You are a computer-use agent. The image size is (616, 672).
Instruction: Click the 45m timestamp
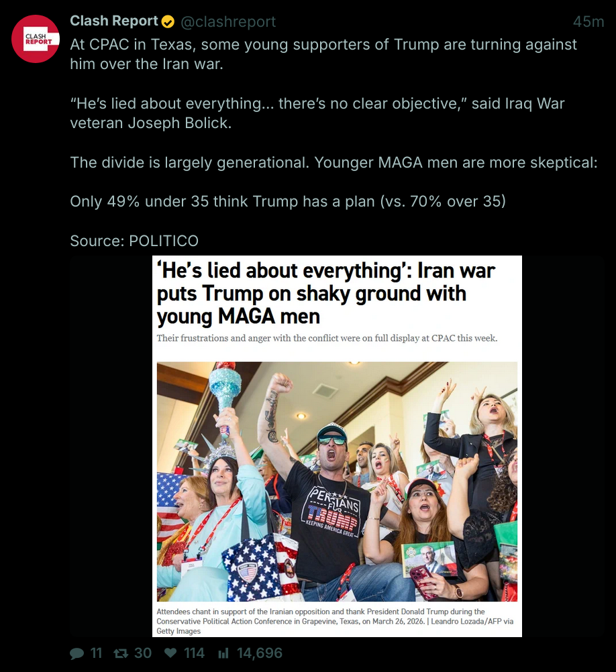(x=588, y=22)
